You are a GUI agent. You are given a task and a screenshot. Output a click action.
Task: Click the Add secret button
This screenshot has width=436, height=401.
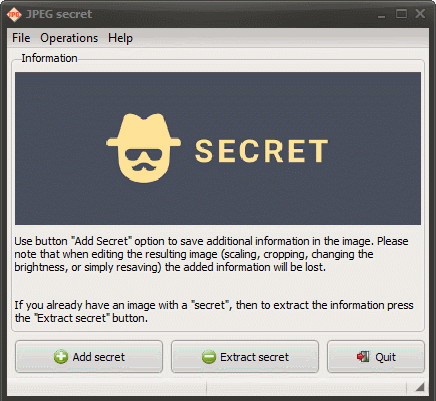point(89,357)
